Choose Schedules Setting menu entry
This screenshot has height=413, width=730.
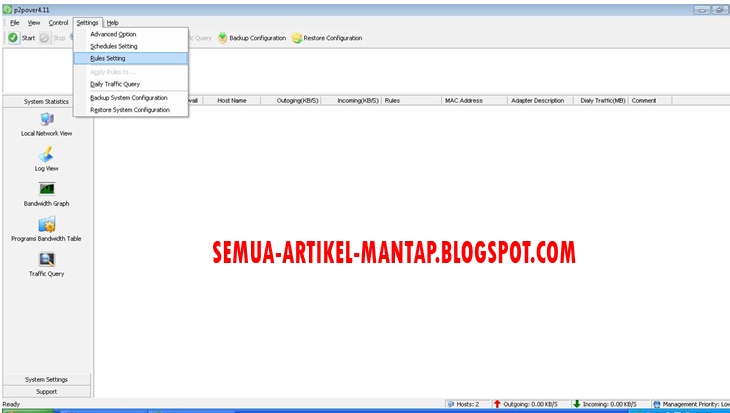pyautogui.click(x=131, y=46)
